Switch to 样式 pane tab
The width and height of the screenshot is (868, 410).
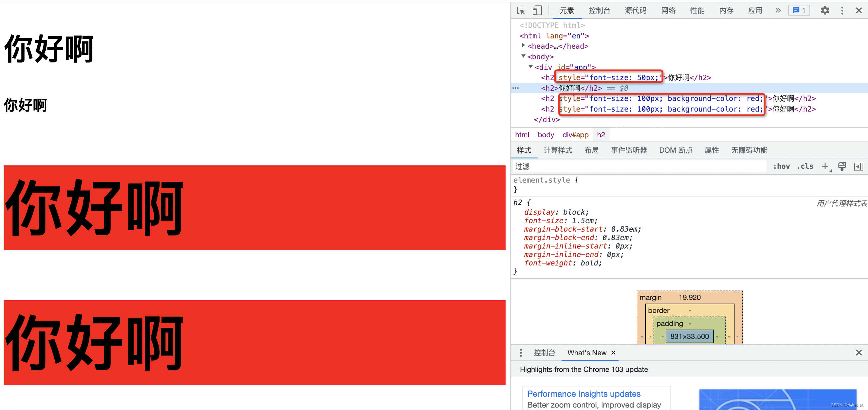pyautogui.click(x=524, y=150)
